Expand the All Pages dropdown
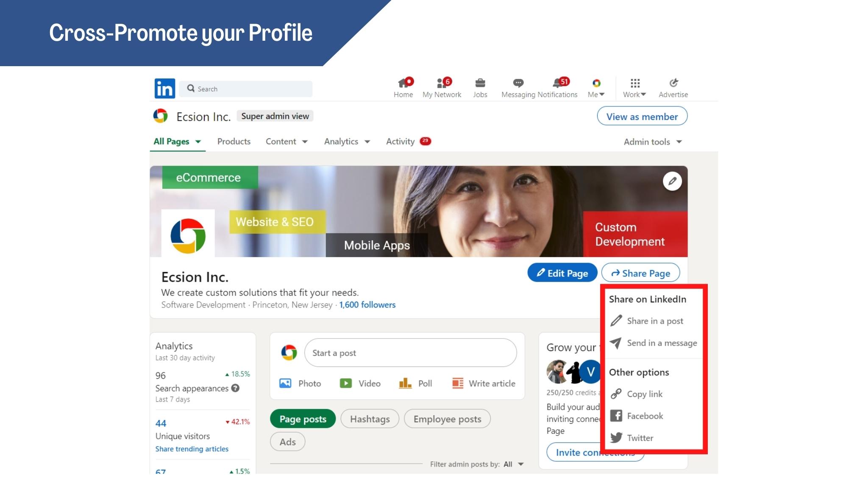 pos(177,142)
